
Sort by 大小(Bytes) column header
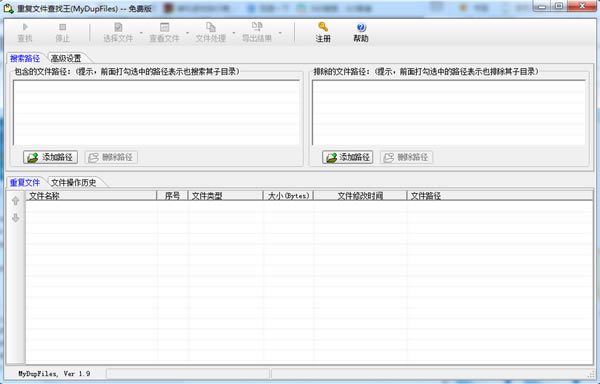tap(289, 196)
